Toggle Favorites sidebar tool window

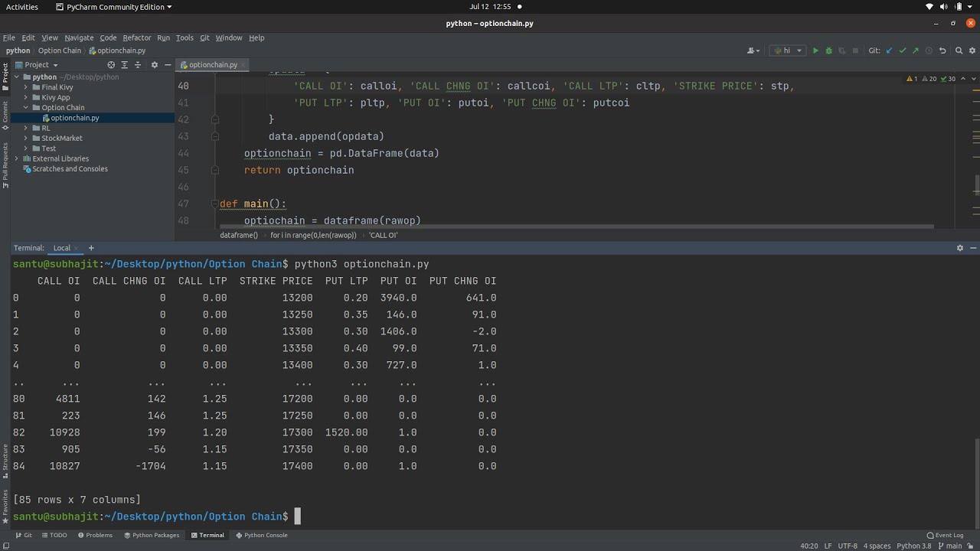pyautogui.click(x=5, y=508)
